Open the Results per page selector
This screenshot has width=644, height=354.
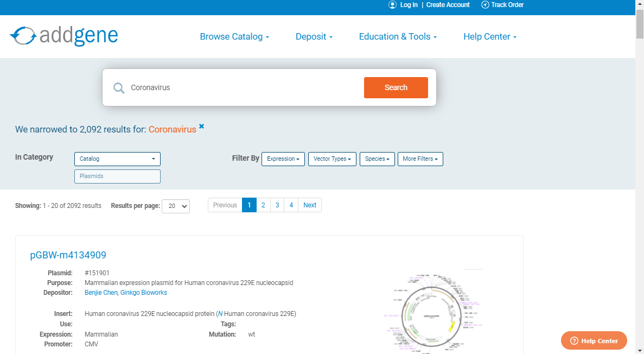point(176,206)
